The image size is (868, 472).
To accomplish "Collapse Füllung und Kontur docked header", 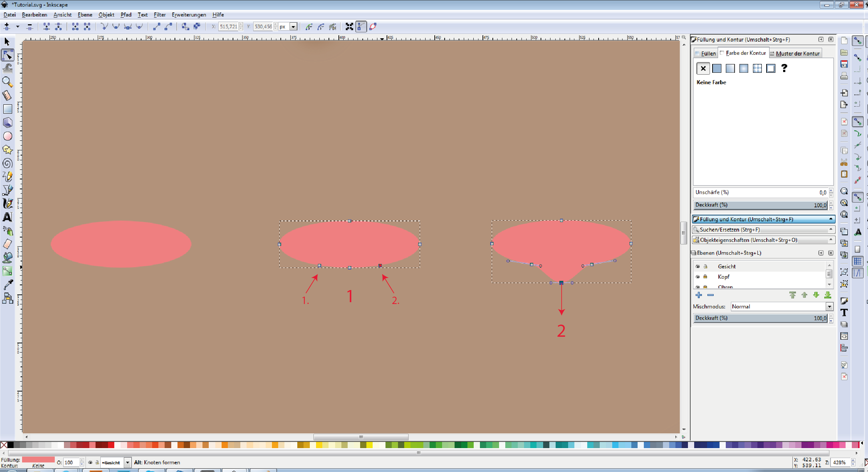I will (763, 219).
